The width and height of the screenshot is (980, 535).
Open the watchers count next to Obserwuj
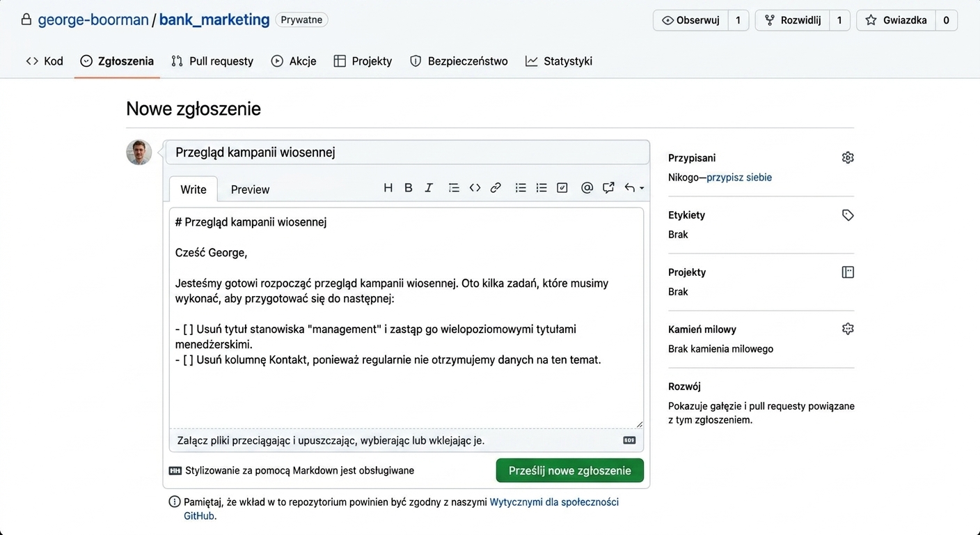738,20
